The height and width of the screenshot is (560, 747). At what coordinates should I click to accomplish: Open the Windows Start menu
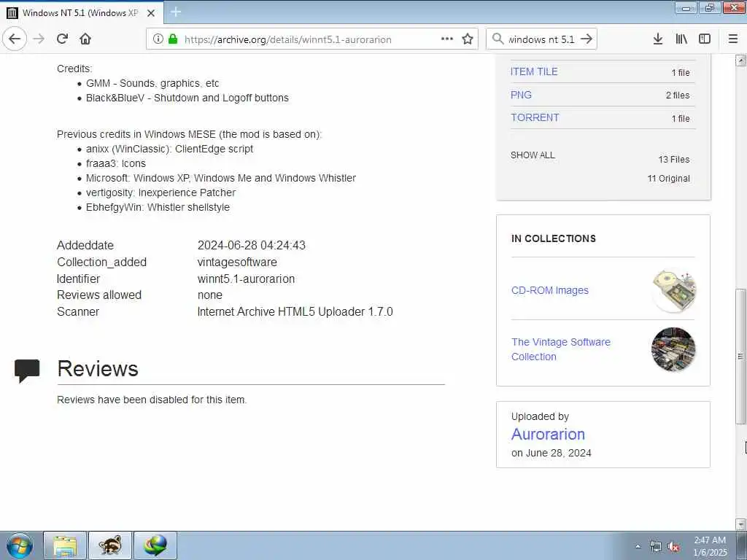(x=20, y=545)
